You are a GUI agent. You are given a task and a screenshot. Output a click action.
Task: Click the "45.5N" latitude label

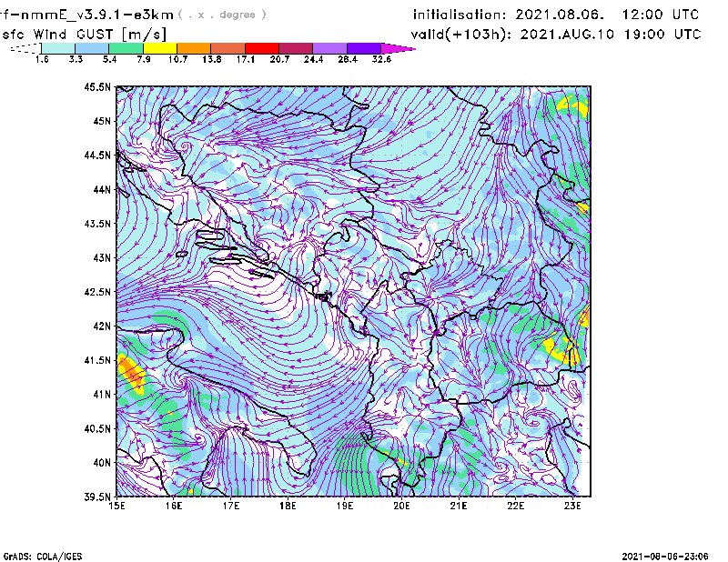(x=97, y=86)
